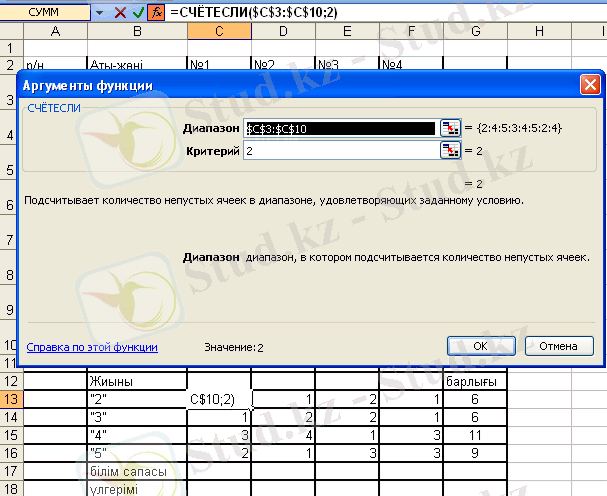The height and width of the screenshot is (496, 607).
Task: Select row 13 header
Action: (x=11, y=399)
